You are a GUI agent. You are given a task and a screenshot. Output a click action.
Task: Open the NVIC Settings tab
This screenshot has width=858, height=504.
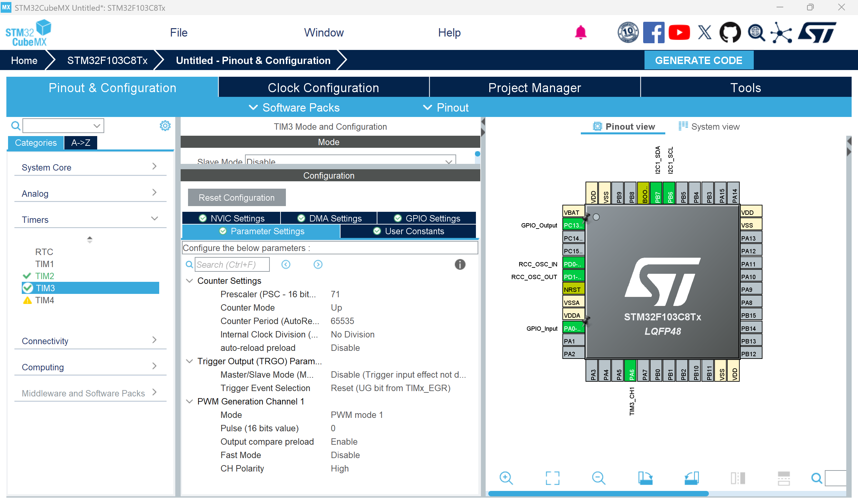[x=232, y=218]
